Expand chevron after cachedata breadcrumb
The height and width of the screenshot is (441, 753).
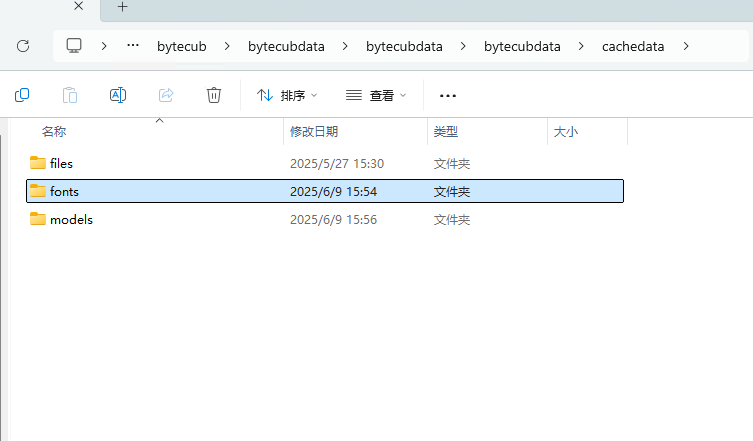pyautogui.click(x=686, y=46)
